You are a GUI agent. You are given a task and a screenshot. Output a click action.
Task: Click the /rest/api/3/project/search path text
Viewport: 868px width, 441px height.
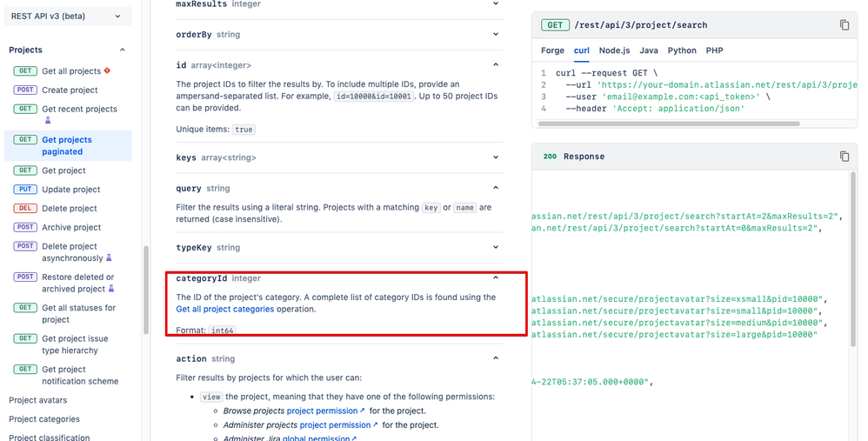coord(641,25)
